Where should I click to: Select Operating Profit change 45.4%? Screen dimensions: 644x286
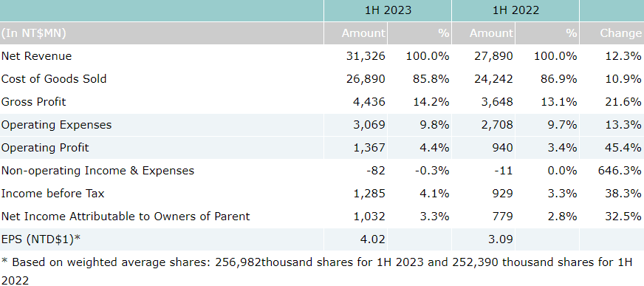pyautogui.click(x=623, y=148)
